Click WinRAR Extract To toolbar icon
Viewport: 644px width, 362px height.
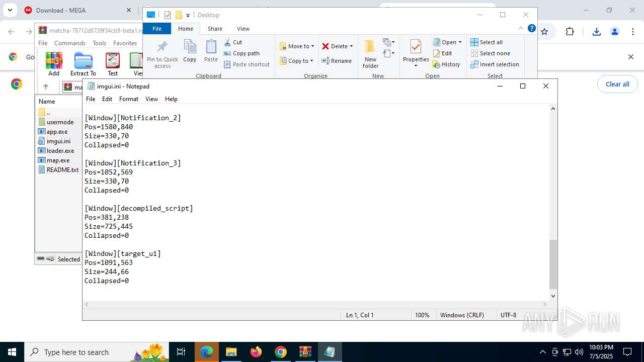click(83, 64)
